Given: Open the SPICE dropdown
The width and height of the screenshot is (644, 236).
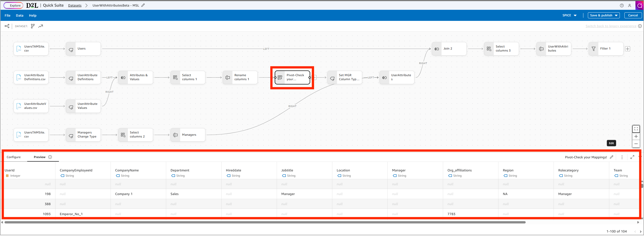Looking at the screenshot, I should pyautogui.click(x=569, y=15).
